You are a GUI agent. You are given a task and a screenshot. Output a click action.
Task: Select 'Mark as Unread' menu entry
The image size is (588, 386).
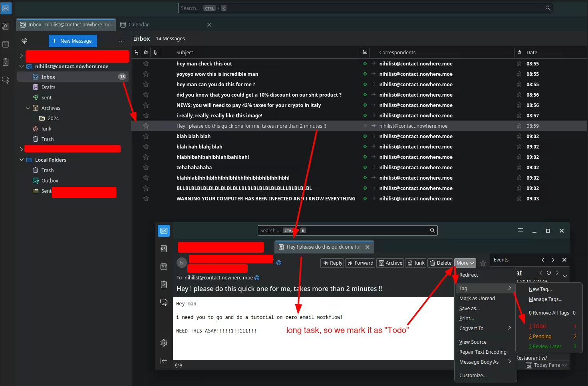pyautogui.click(x=477, y=299)
